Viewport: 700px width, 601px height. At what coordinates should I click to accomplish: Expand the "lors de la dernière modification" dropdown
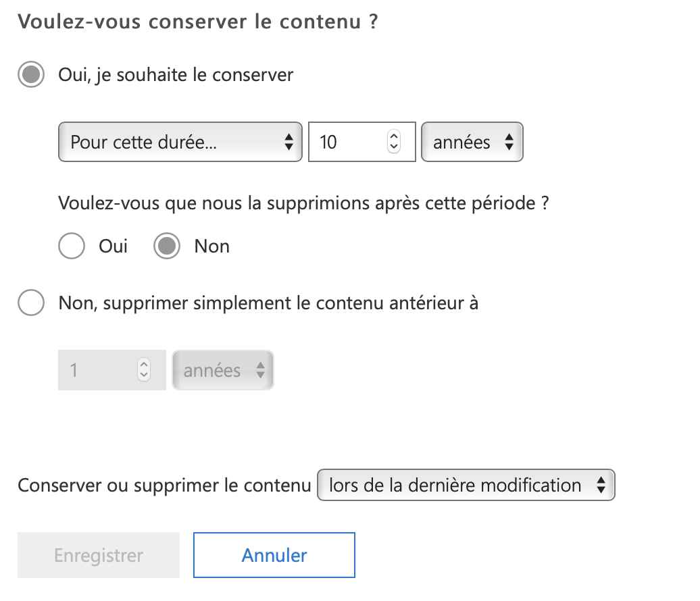pyautogui.click(x=466, y=486)
